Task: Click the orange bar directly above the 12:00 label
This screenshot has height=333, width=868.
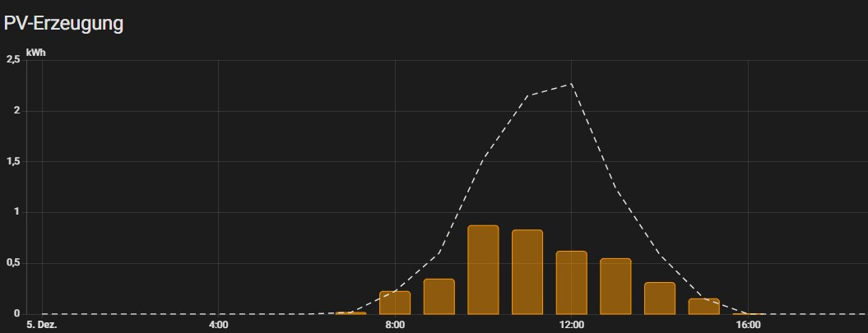Action: 571,282
